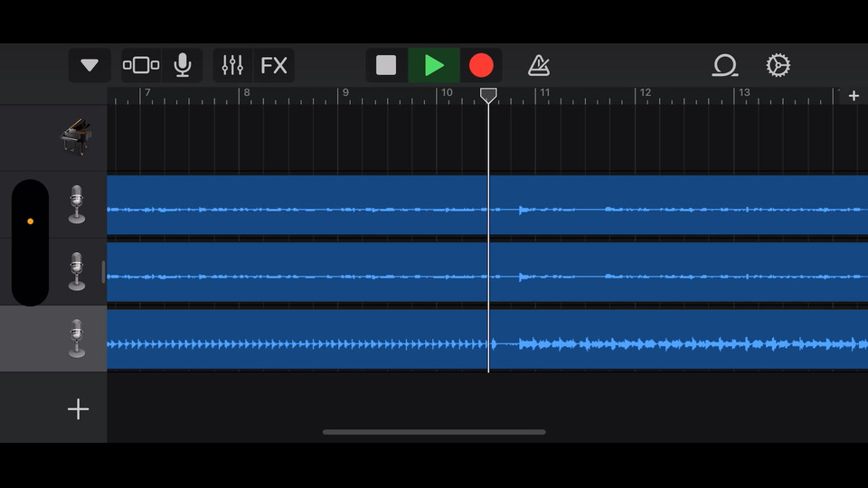The height and width of the screenshot is (488, 868).
Task: Click bar 12 on the timeline ruler
Action: [x=644, y=95]
